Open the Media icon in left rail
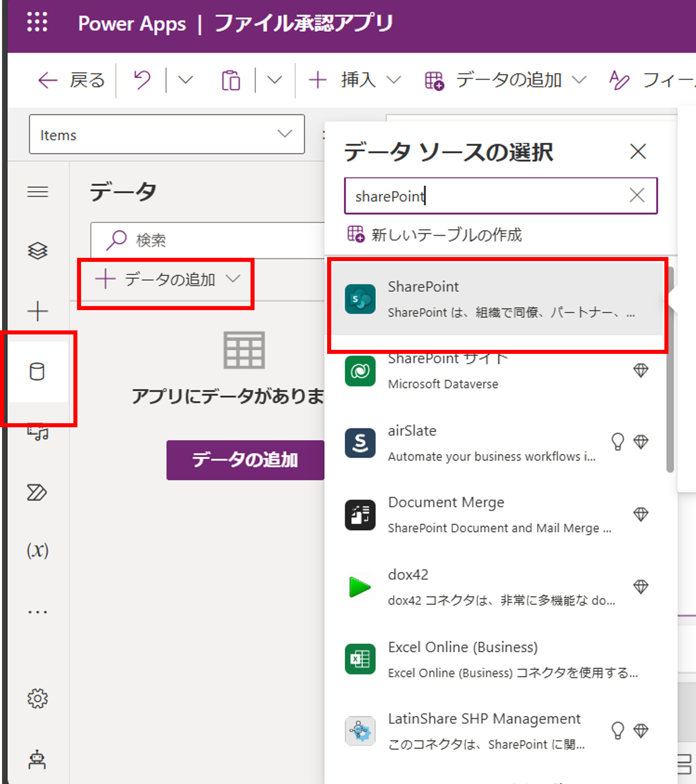This screenshot has width=696, height=784. (38, 432)
